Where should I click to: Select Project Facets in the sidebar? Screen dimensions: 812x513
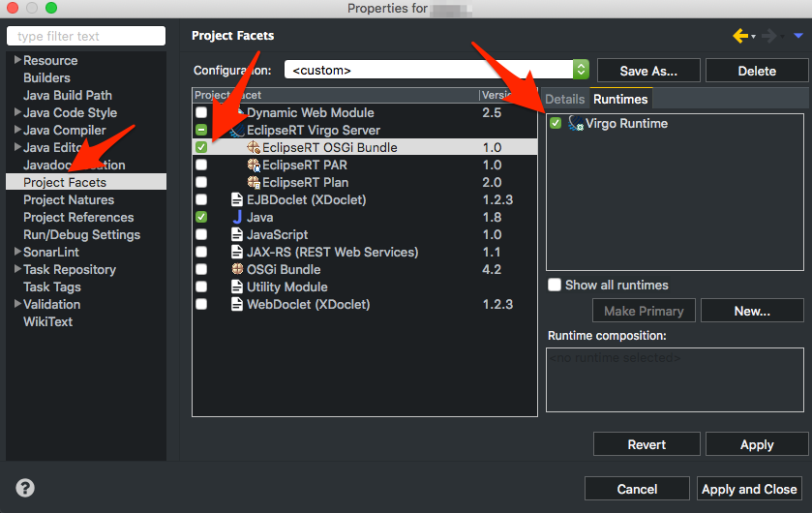click(86, 182)
